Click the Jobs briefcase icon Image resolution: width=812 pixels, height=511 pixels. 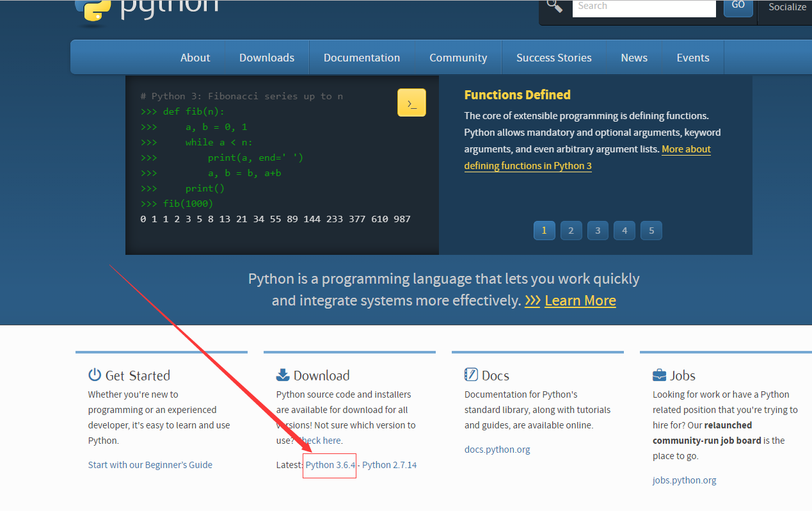coord(659,375)
